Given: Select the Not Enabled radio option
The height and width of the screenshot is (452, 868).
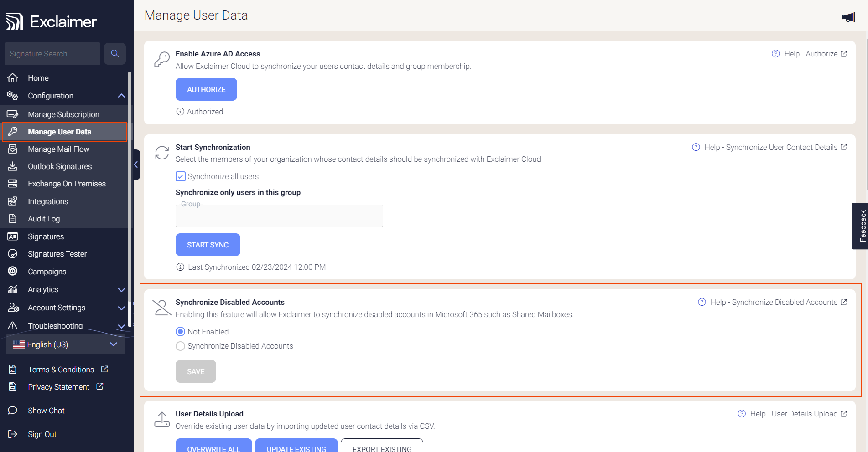Looking at the screenshot, I should click(180, 331).
